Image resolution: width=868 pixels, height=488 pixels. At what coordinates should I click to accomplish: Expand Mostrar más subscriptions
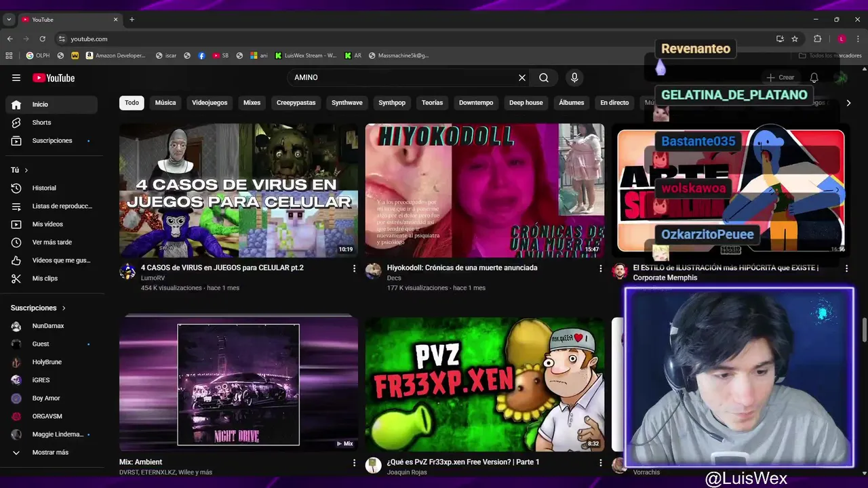[52, 453]
